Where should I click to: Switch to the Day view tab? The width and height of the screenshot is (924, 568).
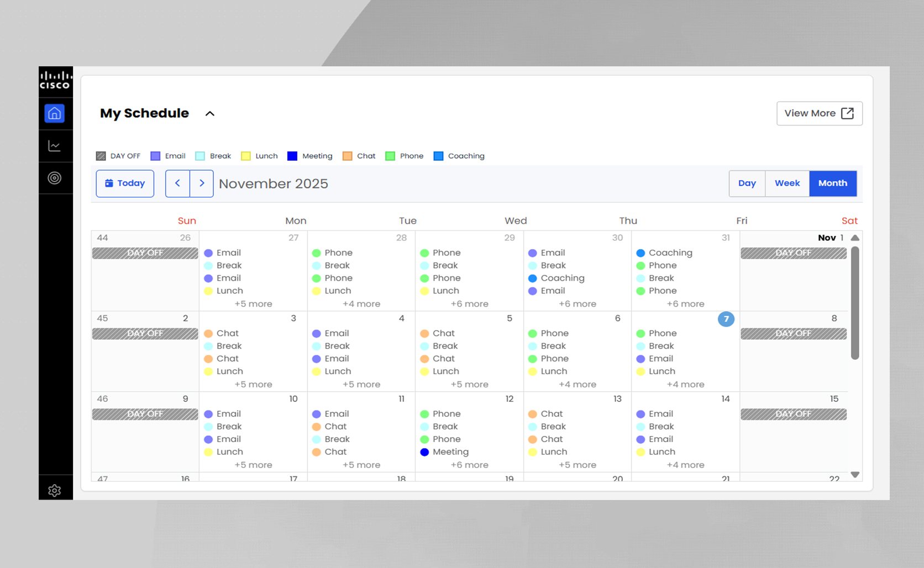click(747, 183)
